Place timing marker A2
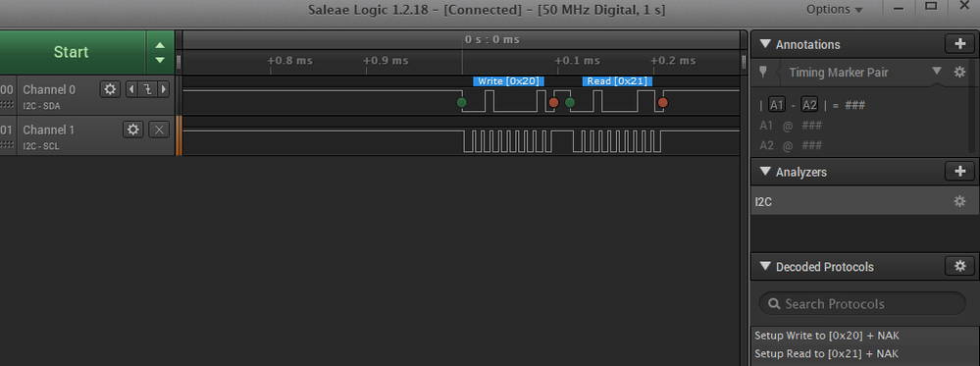Screen dimensions: 980x366 click(x=809, y=105)
